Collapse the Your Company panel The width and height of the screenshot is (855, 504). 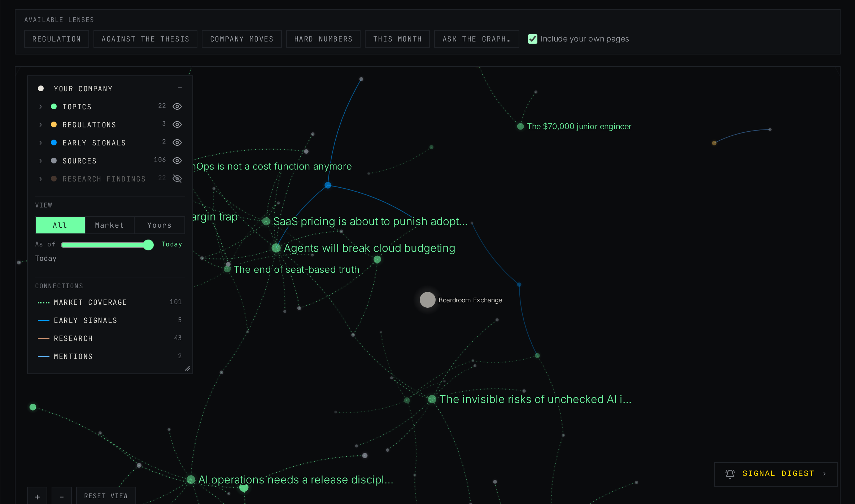tap(180, 88)
